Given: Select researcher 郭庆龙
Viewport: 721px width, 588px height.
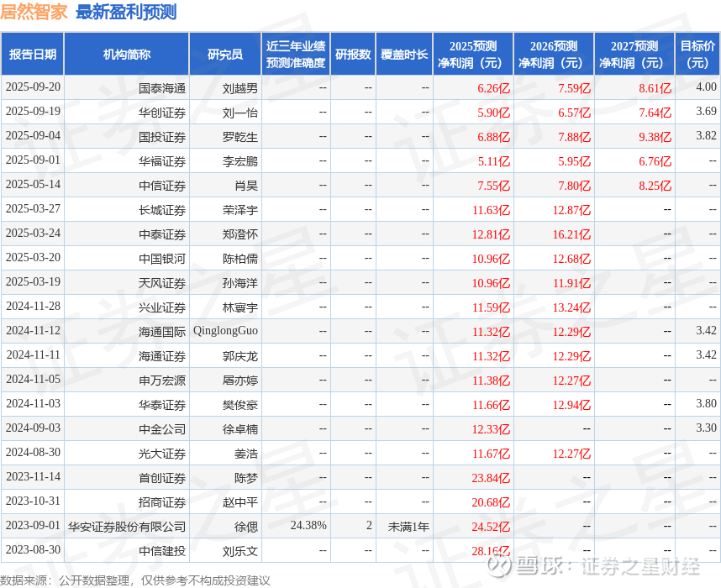Looking at the screenshot, I should (240, 356).
